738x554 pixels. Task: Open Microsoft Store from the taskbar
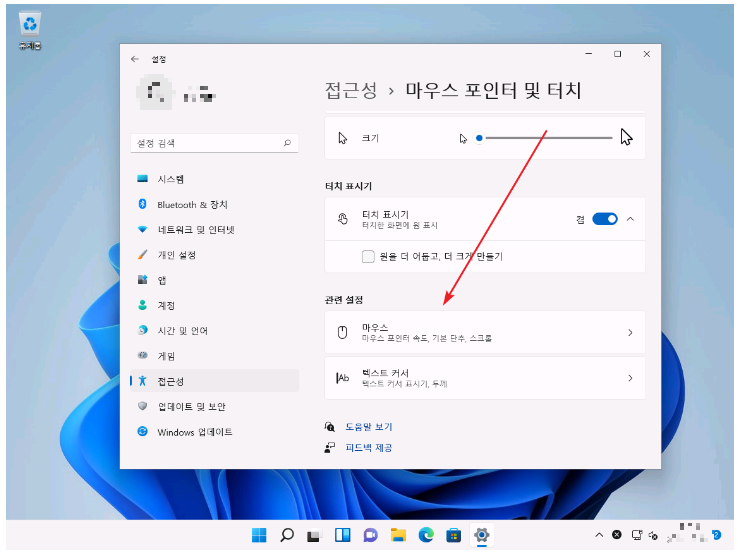click(x=454, y=535)
